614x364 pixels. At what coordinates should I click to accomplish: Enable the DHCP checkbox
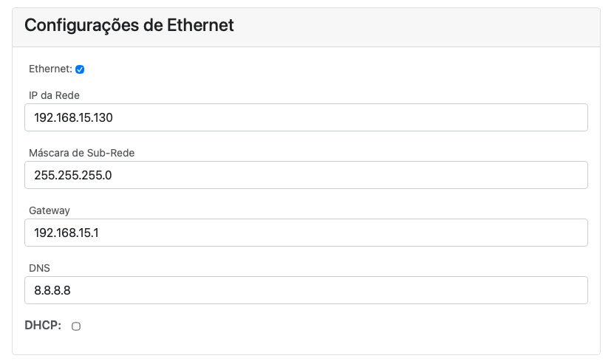coord(76,326)
